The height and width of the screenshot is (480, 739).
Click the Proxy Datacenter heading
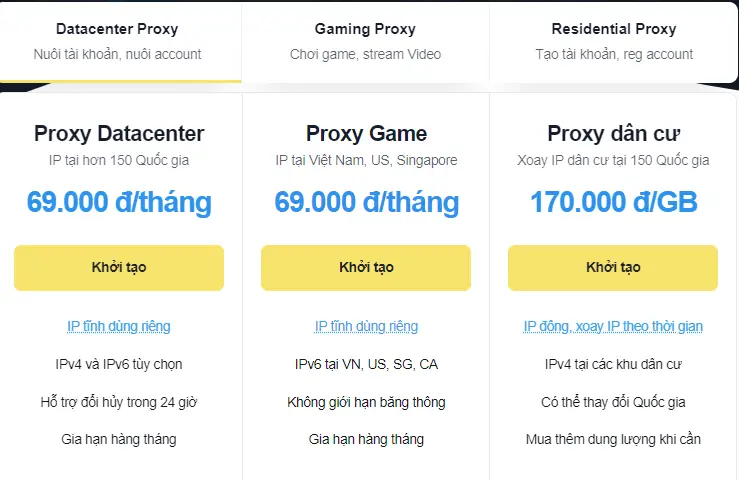[119, 134]
